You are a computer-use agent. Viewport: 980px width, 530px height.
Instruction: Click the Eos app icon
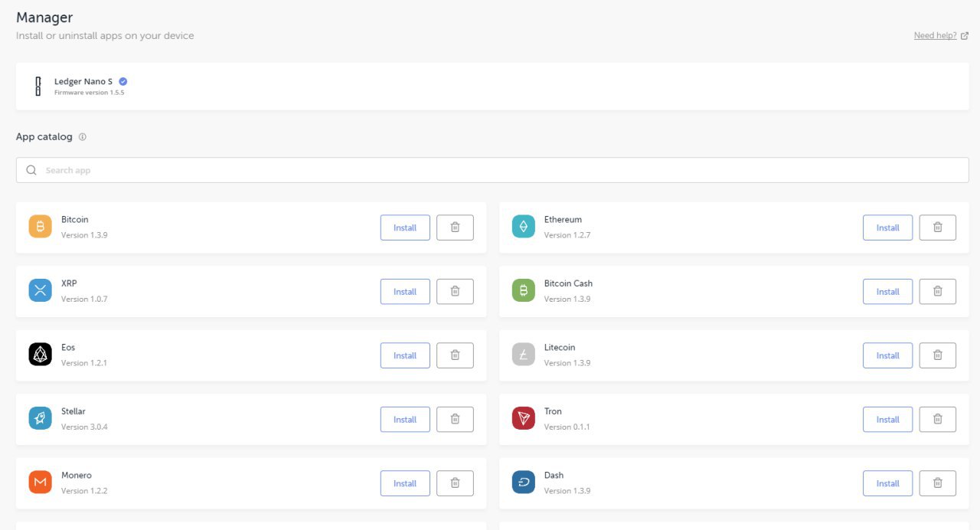coord(41,355)
